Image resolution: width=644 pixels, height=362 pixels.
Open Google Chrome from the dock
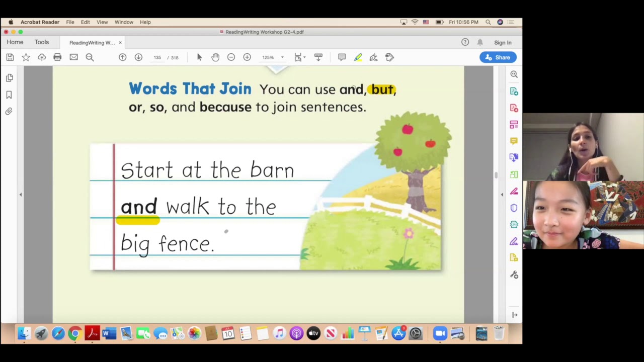tap(74, 333)
